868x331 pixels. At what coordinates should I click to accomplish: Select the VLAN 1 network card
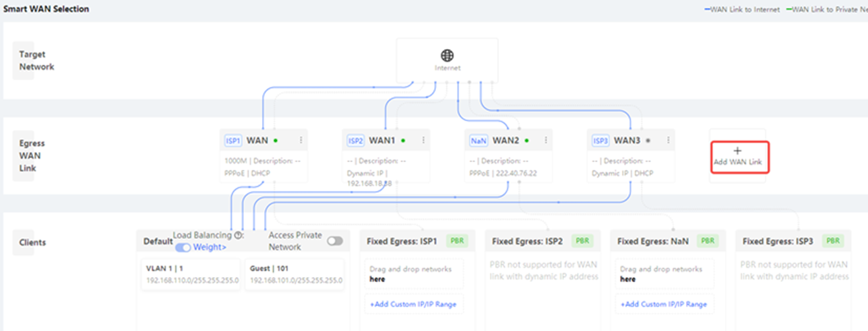(x=190, y=274)
